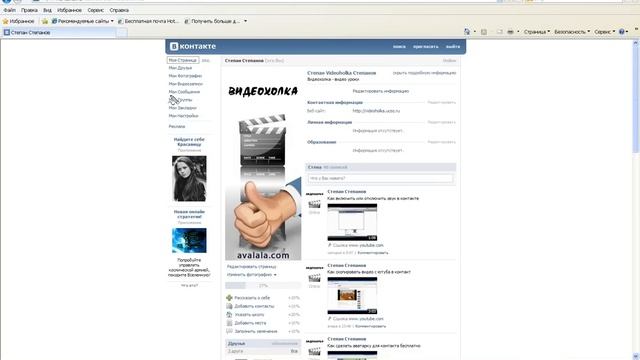640x360 pixels.
Task: Open Мои Фотографии in sidebar
Action: (185, 76)
